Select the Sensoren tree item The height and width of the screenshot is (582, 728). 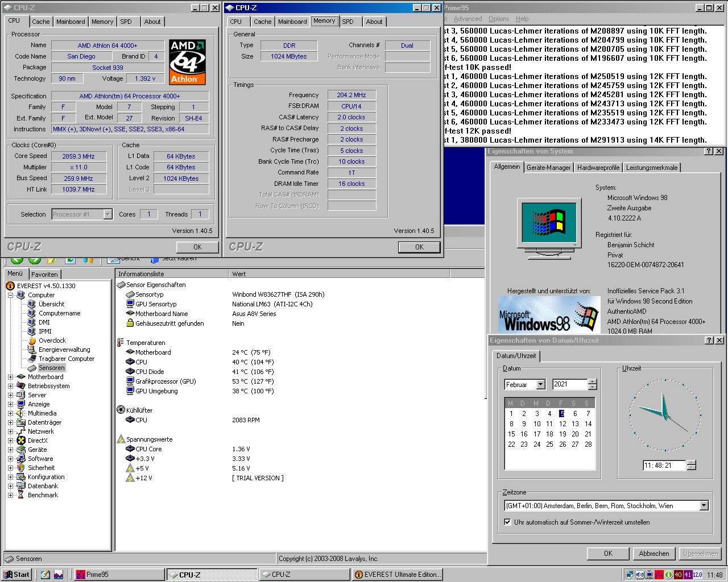(45, 368)
